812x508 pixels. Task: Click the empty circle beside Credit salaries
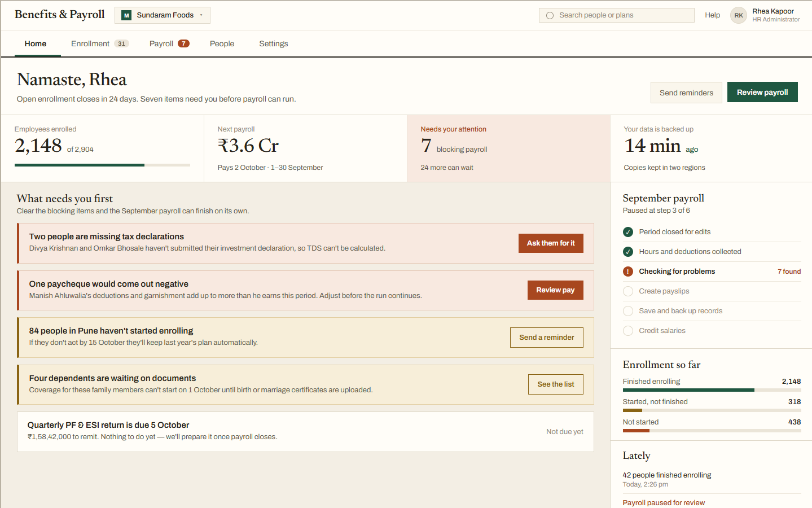click(628, 331)
